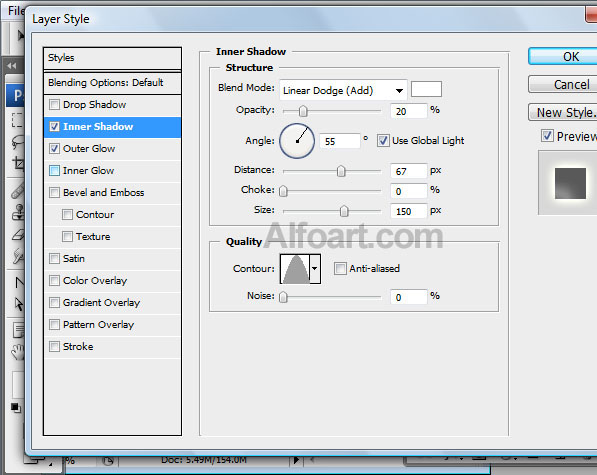The height and width of the screenshot is (475, 597).
Task: Select the Rectangular Marquee tool
Action: [x=17, y=120]
